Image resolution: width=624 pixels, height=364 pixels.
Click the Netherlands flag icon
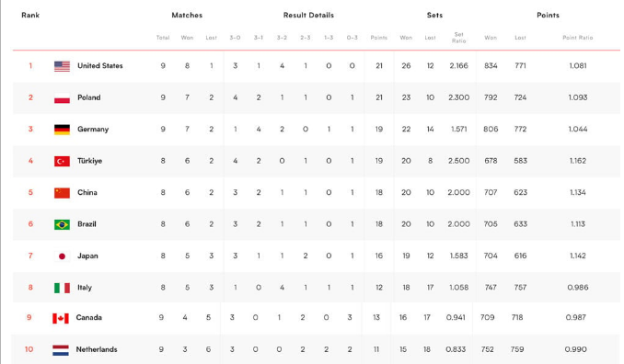61,349
